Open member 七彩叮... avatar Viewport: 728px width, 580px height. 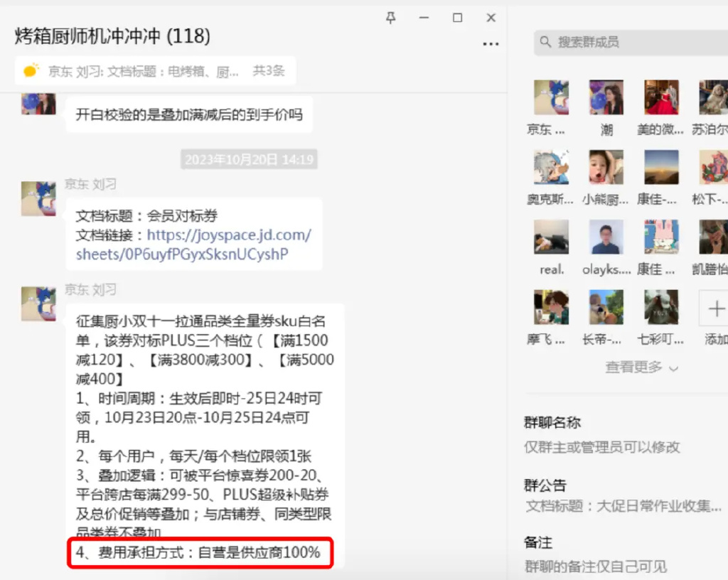pos(661,307)
